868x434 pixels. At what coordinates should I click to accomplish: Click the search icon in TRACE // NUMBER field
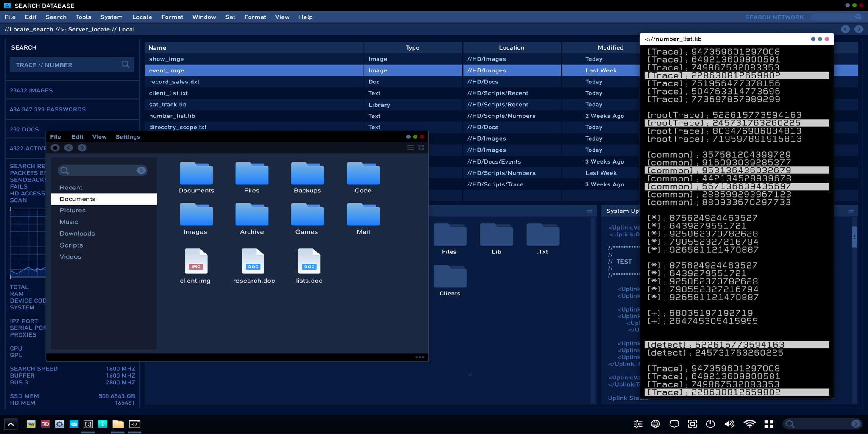125,64
